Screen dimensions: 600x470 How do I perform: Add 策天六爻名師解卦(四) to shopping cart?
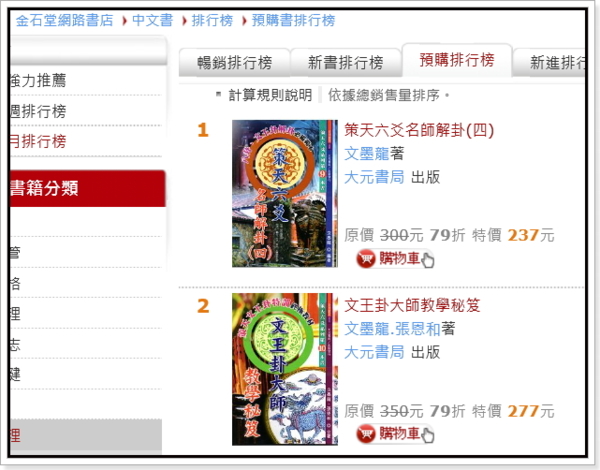coord(395,259)
